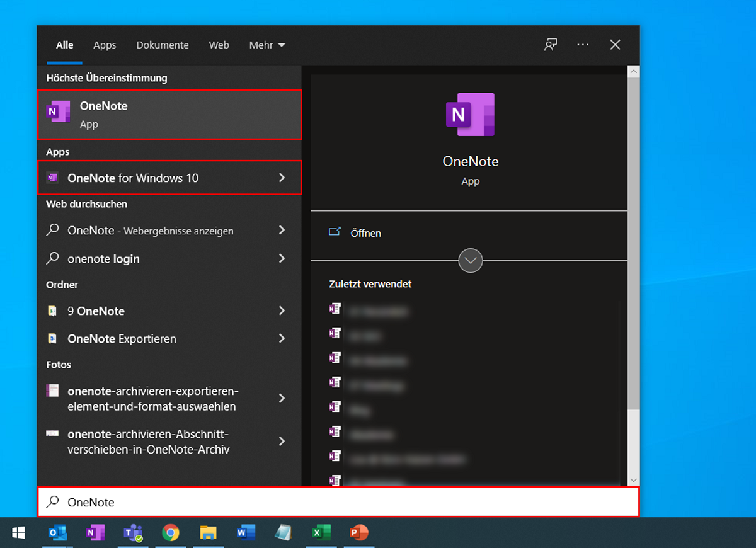
Task: Launch Excel from the taskbar
Action: (x=321, y=533)
